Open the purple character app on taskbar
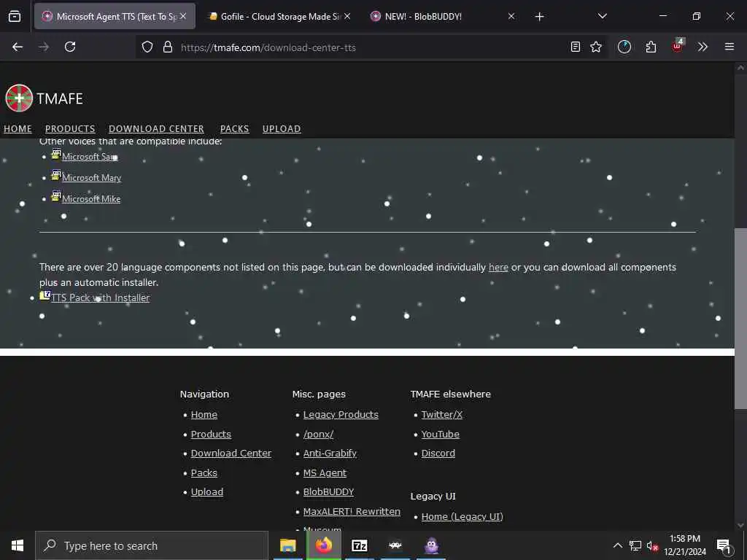This screenshot has height=560, width=747. [x=432, y=545]
